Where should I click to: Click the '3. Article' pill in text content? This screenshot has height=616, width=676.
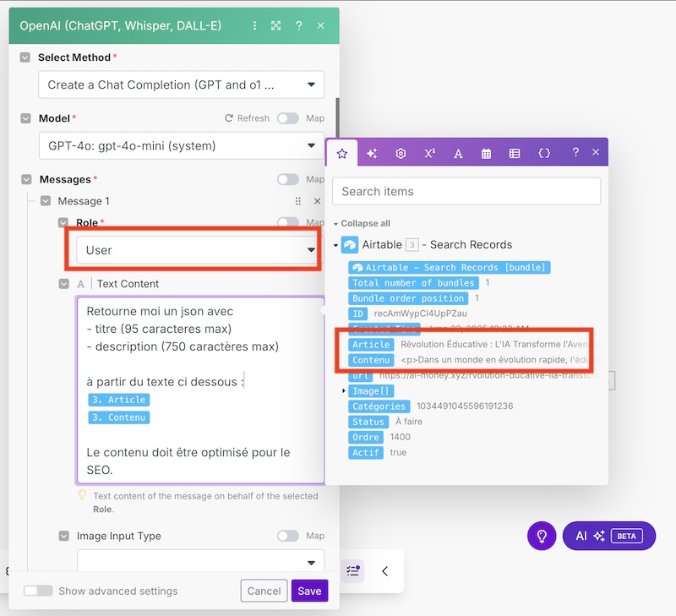(x=119, y=400)
